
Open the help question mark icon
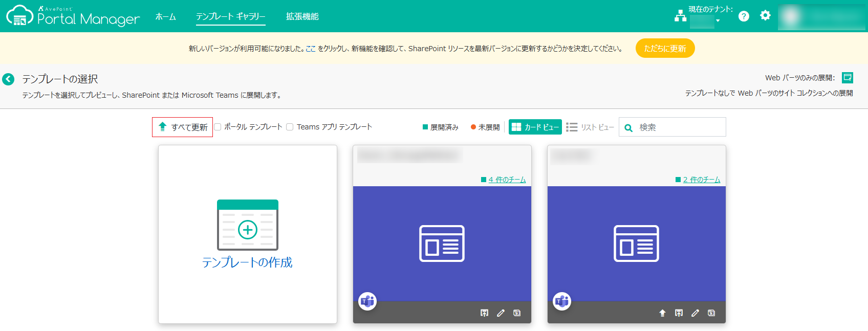pyautogui.click(x=744, y=16)
